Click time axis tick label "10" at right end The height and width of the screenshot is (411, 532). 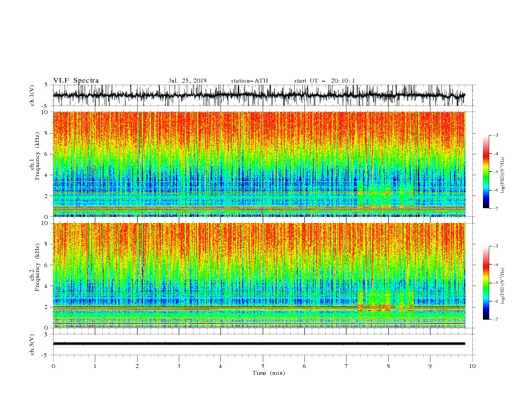pyautogui.click(x=472, y=366)
